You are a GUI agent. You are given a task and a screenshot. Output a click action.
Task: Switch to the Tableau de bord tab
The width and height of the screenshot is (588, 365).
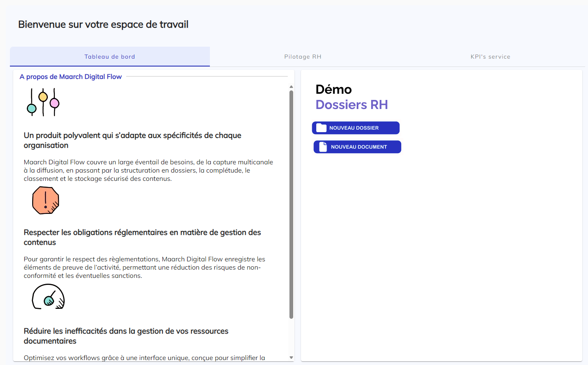(x=110, y=57)
